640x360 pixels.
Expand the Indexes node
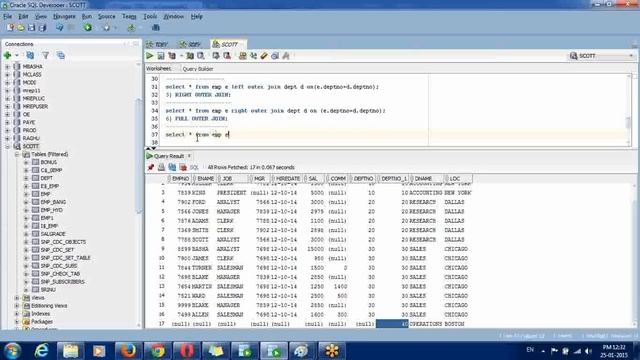17,314
